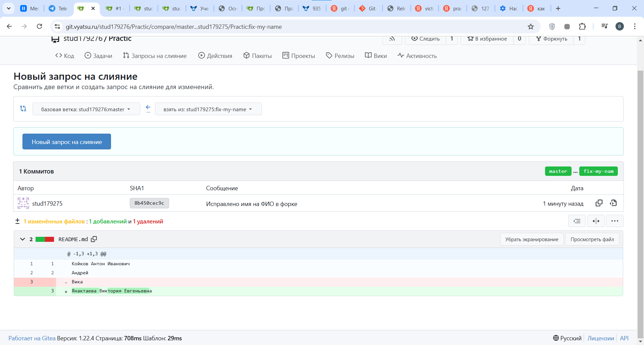644x345 pixels.
Task: Open the 'Запросы на слияние' tab
Action: click(x=155, y=56)
